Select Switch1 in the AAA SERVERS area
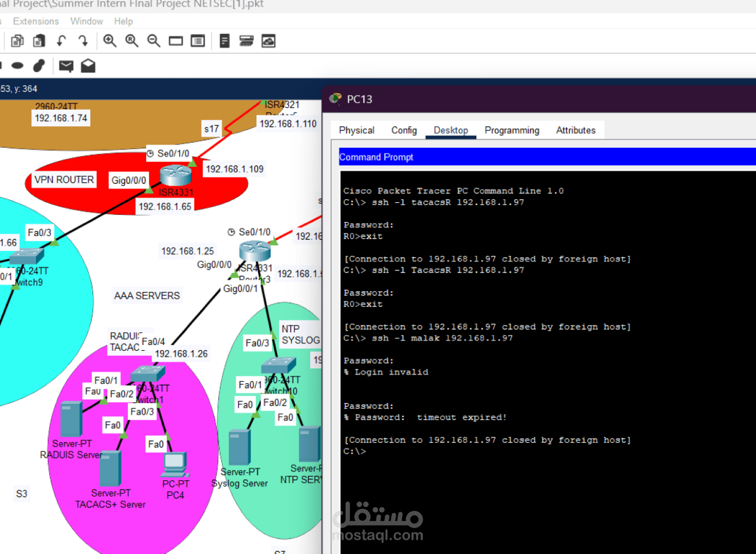756x554 pixels. 148,374
